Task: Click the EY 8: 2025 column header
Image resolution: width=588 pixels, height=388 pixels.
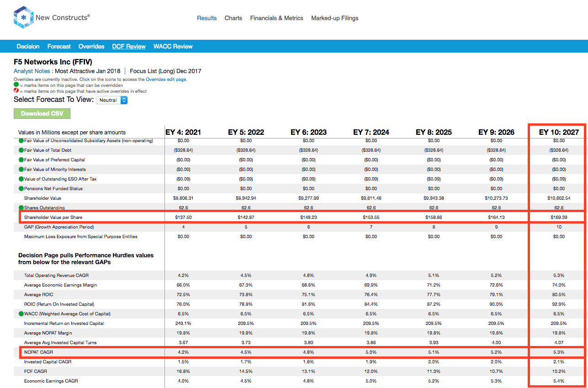Action: pyautogui.click(x=434, y=132)
